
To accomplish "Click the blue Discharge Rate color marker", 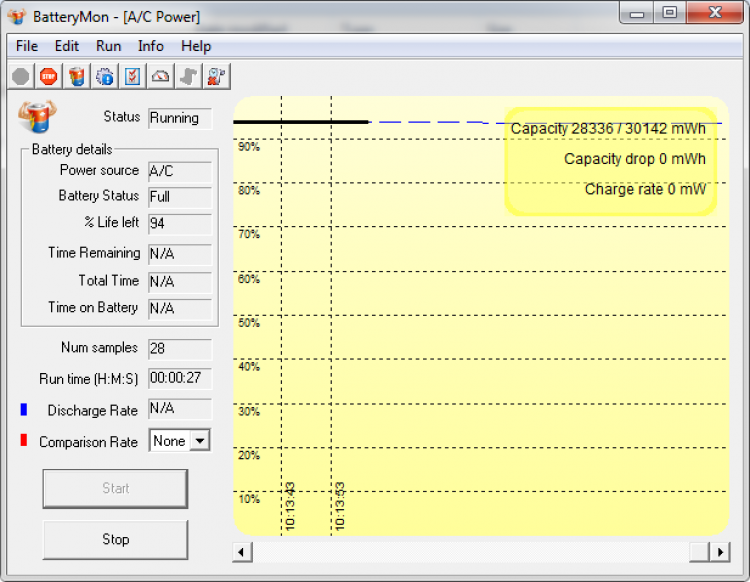I will pyautogui.click(x=23, y=409).
